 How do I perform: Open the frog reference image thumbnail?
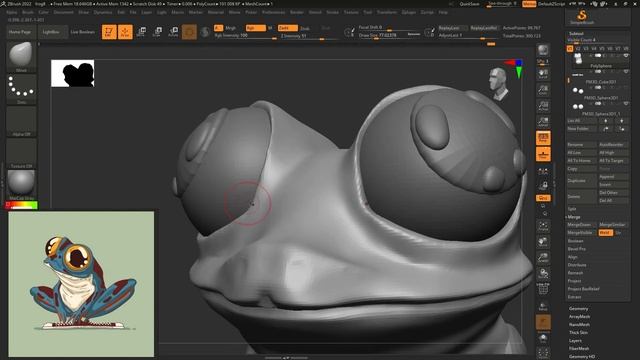click(x=81, y=284)
